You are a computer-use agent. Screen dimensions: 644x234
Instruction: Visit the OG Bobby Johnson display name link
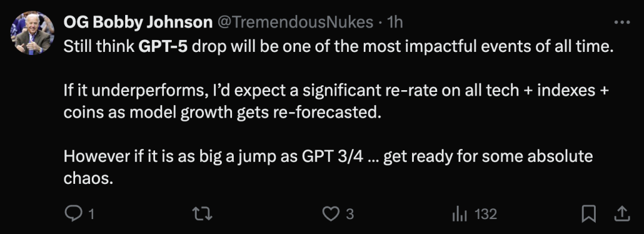[x=138, y=22]
